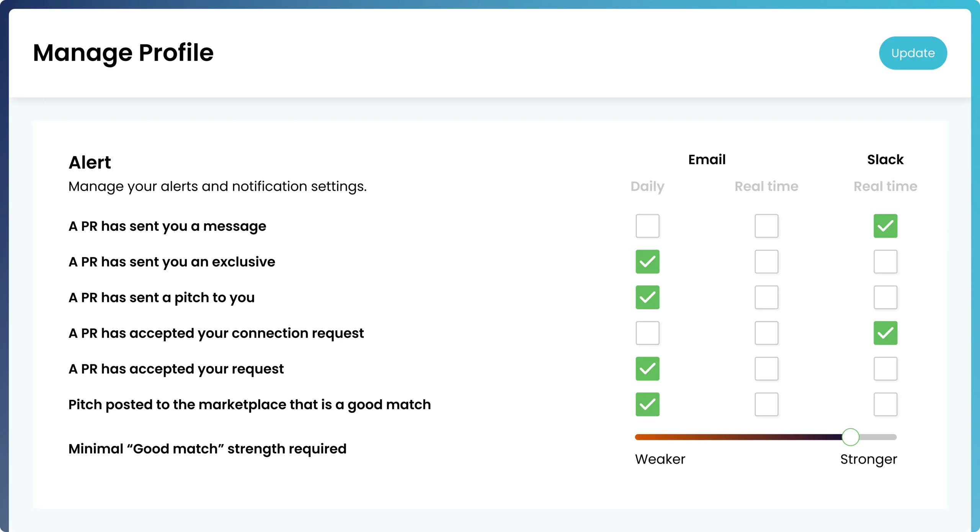The image size is (980, 532).
Task: Uncheck daily email for pitch sent alerts
Action: pyautogui.click(x=647, y=297)
